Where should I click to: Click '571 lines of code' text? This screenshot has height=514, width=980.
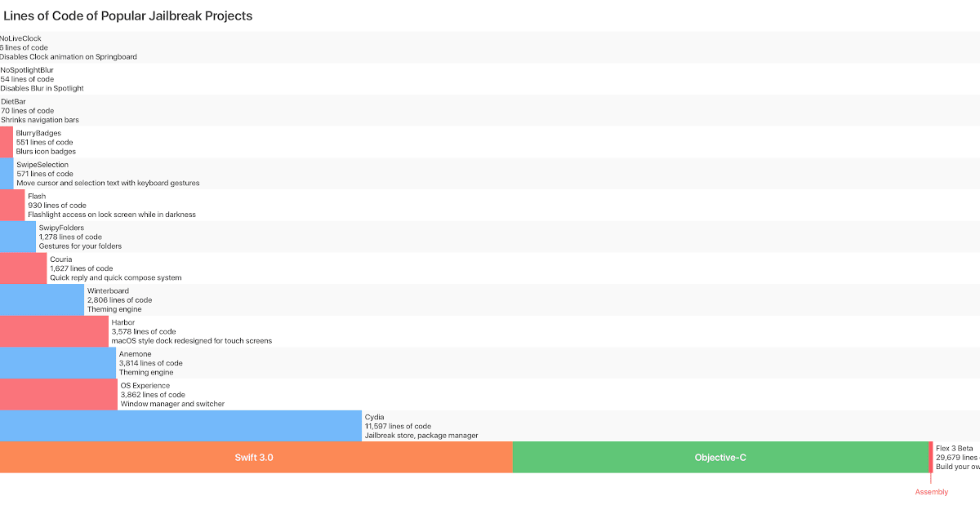point(45,174)
